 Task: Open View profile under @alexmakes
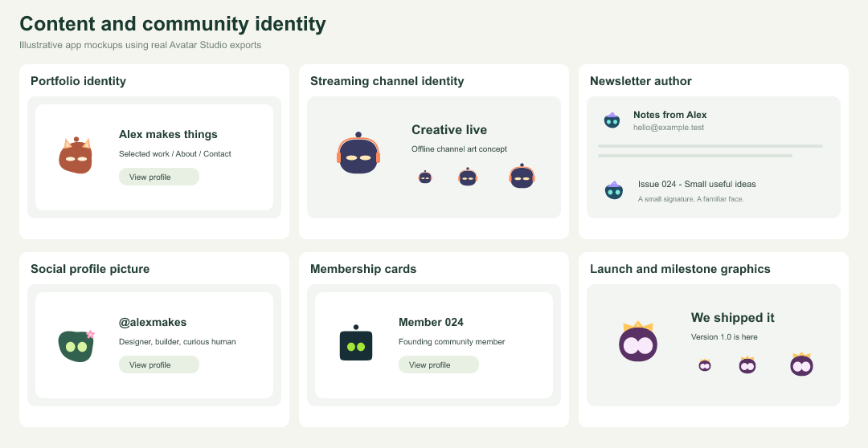click(159, 365)
